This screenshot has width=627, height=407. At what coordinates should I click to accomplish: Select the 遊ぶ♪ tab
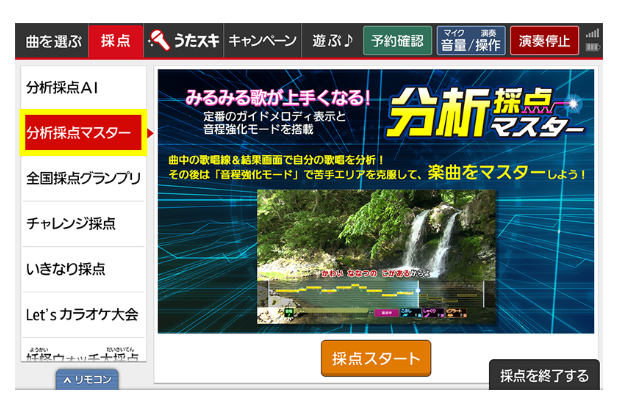click(x=329, y=41)
